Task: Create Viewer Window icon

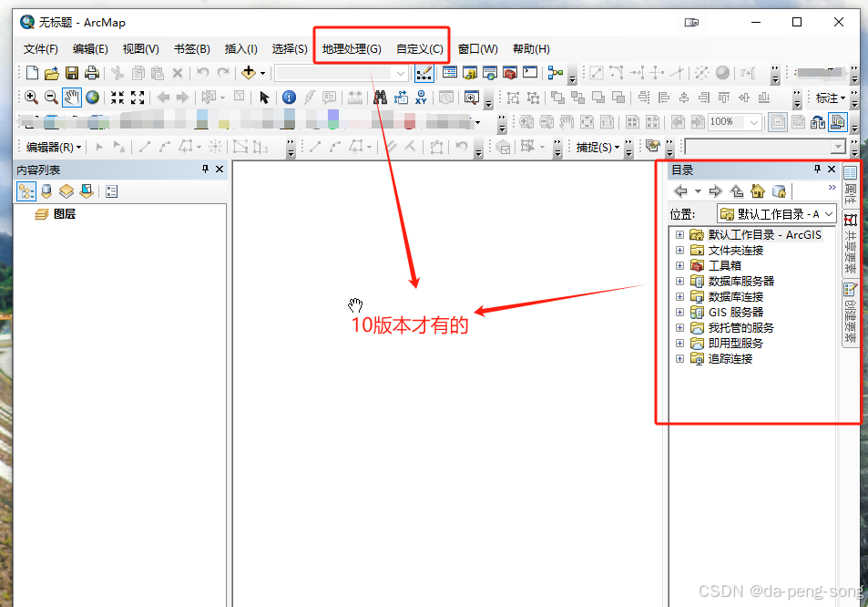Action: (471, 98)
